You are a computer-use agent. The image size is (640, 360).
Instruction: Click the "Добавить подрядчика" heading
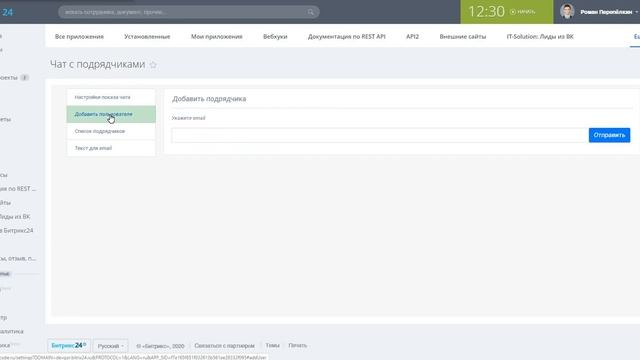(x=209, y=99)
